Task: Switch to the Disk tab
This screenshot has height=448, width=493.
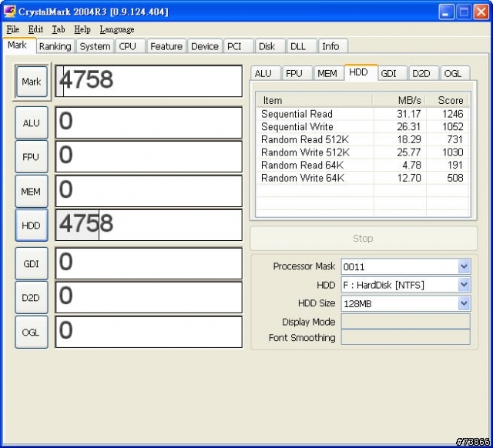Action: pos(270,46)
